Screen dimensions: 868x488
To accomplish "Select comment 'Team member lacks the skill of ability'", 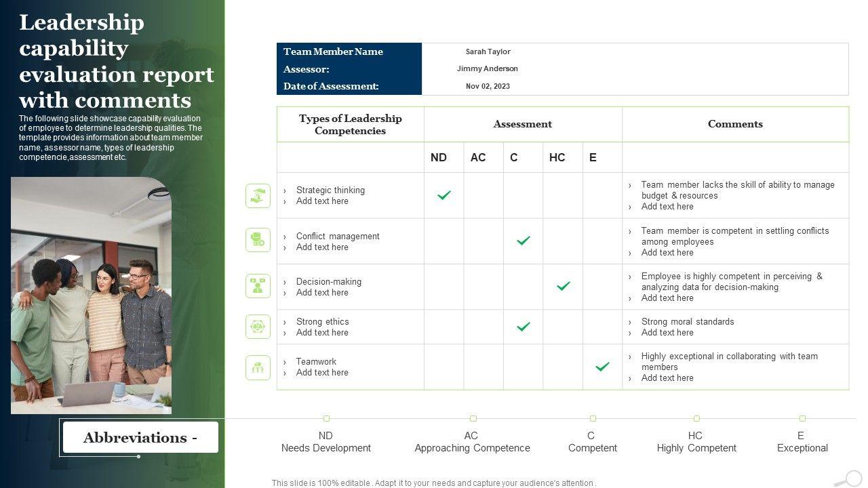I will (x=738, y=190).
